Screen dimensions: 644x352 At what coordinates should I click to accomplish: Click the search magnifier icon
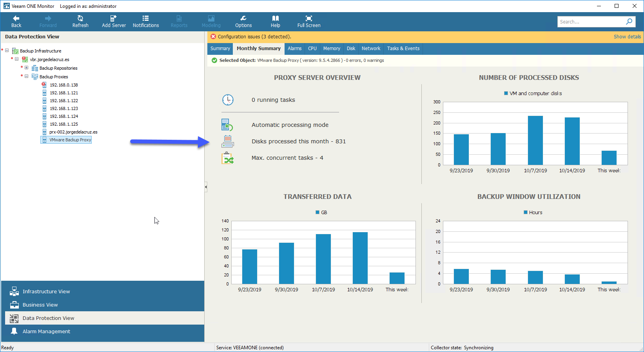[629, 22]
